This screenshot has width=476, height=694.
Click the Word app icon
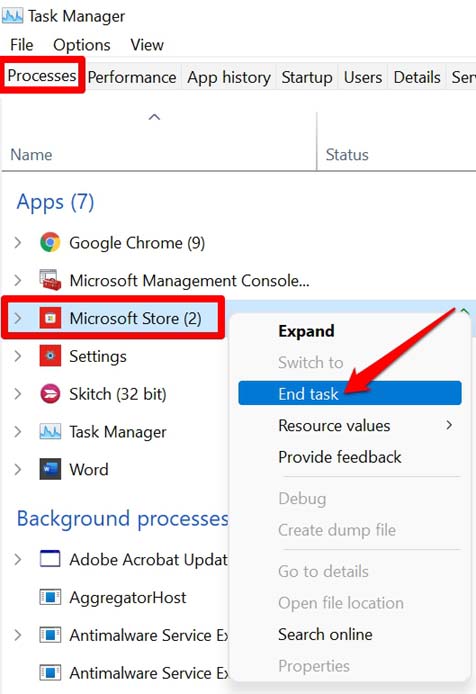pos(50,469)
